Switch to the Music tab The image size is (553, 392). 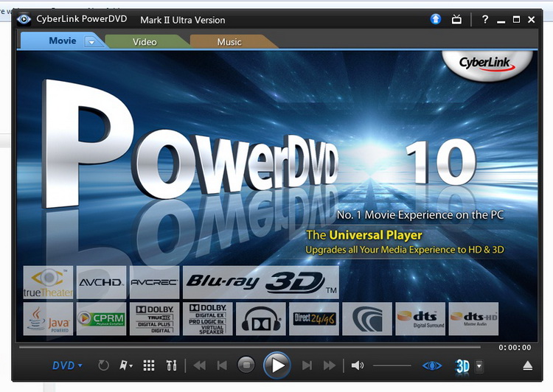(x=229, y=42)
